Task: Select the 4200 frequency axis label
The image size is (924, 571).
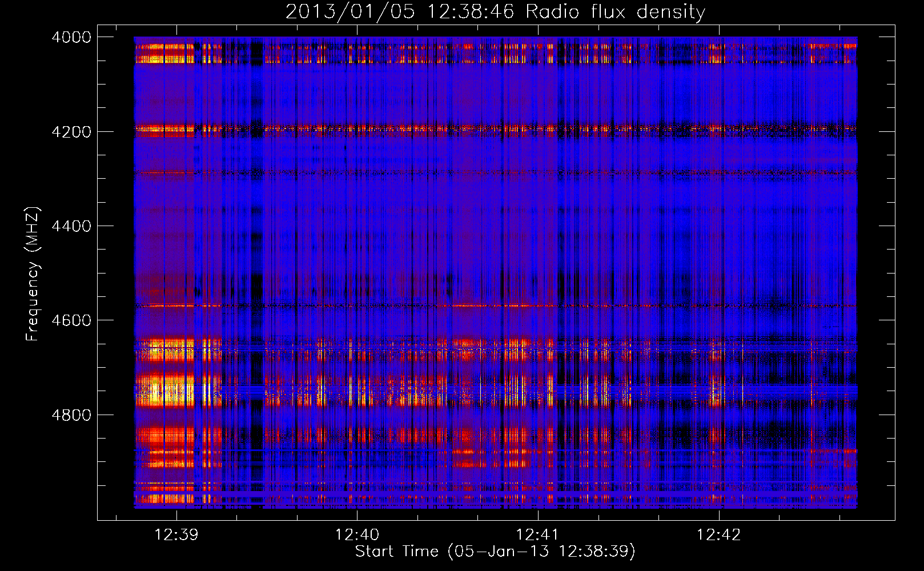Action: (x=71, y=131)
